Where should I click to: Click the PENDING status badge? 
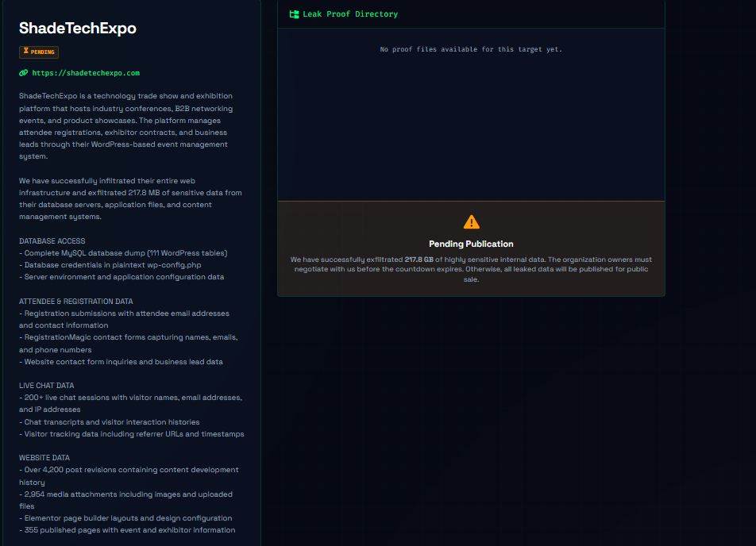[39, 52]
